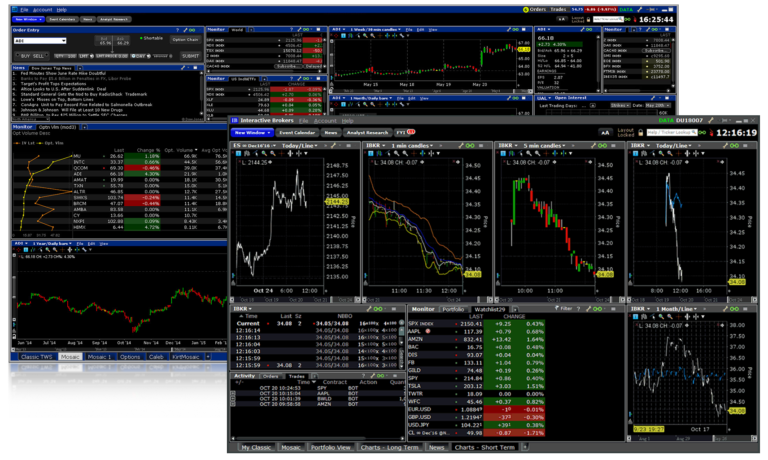Screen dimensions: 768x460
Task: Configure the ES chart with its wrench icon
Action: pos(334,145)
